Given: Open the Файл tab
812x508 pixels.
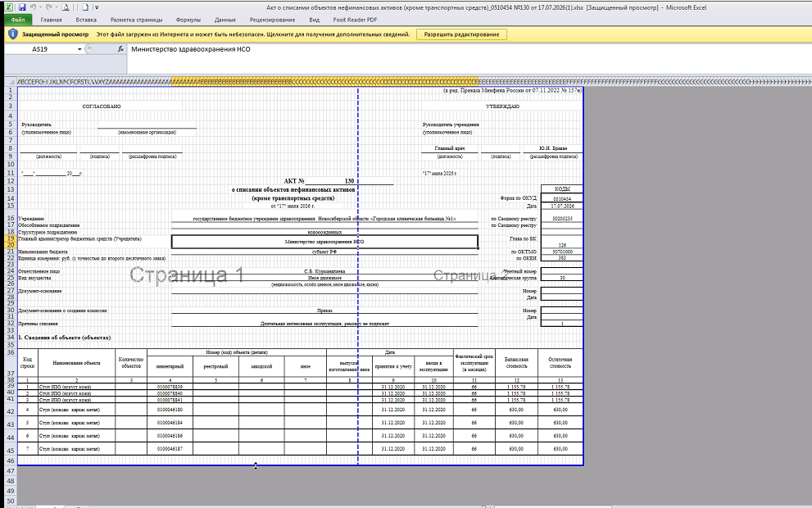Looking at the screenshot, I should point(17,20).
